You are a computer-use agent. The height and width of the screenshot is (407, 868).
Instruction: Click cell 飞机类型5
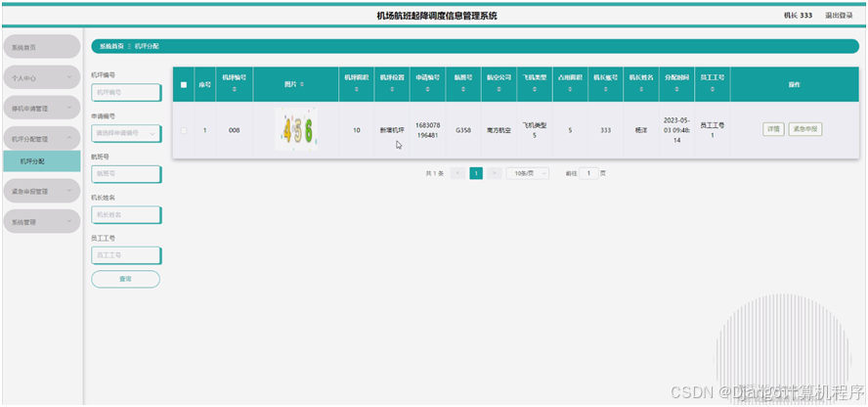tap(535, 130)
